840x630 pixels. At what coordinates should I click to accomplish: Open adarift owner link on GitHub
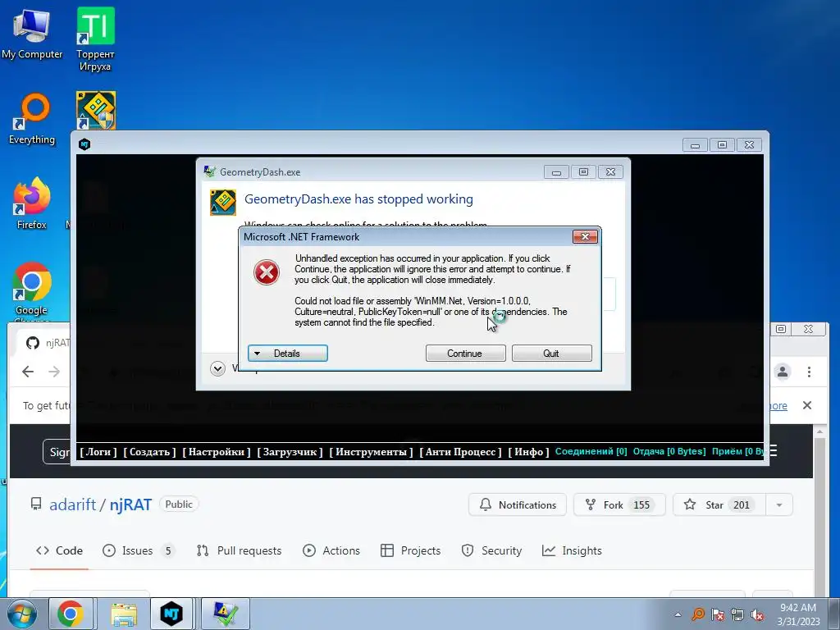pyautogui.click(x=72, y=504)
